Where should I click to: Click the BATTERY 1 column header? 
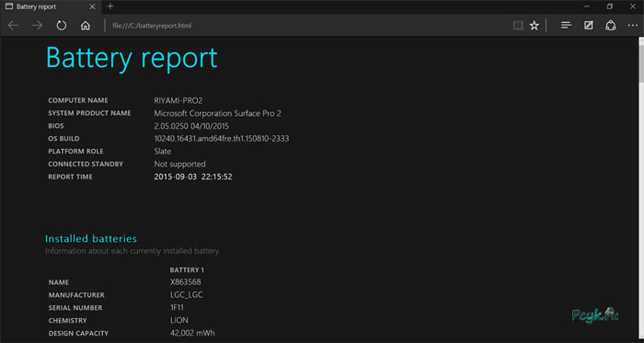187,270
